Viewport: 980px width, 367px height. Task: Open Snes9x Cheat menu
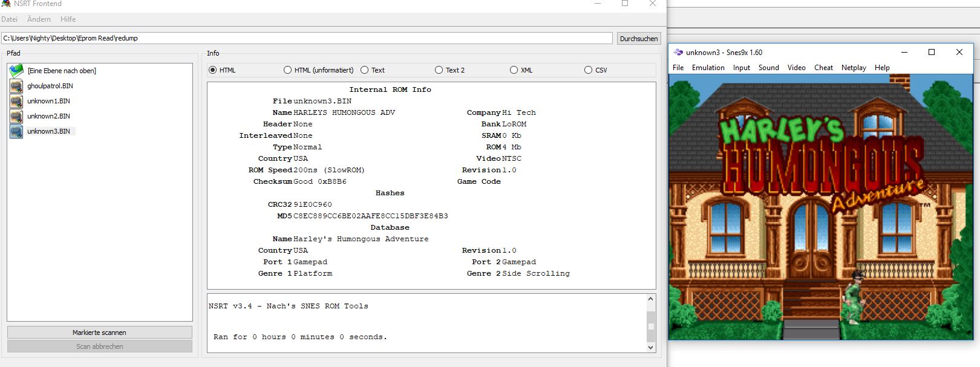pos(823,68)
